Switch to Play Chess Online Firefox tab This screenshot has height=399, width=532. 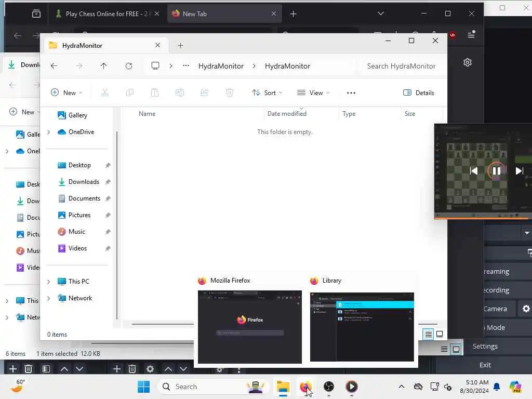click(108, 14)
